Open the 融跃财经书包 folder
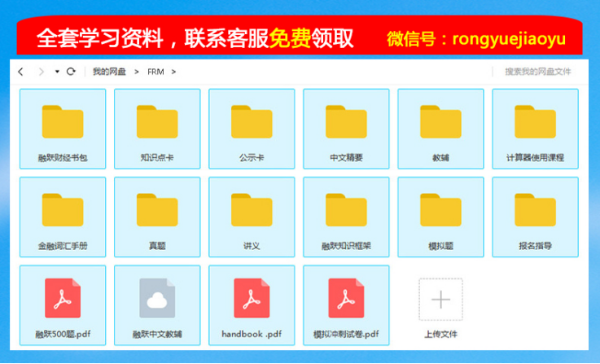This screenshot has width=600, height=364. [63, 128]
